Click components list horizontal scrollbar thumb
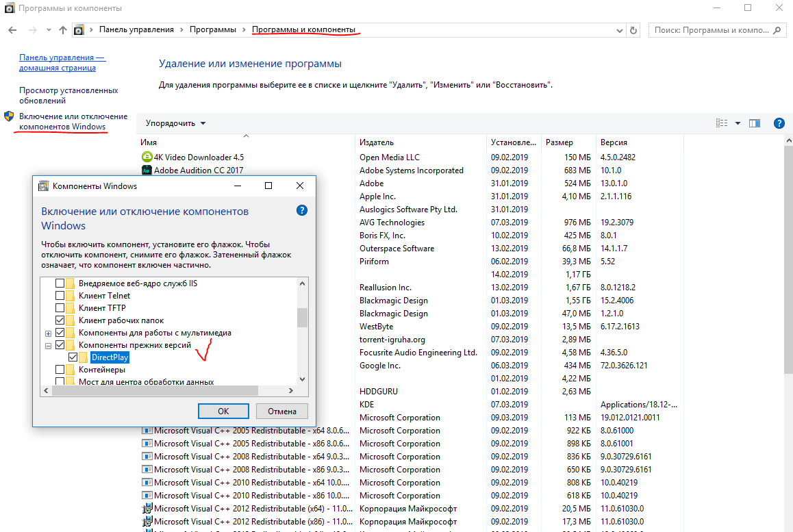This screenshot has width=793, height=532. pos(155,390)
